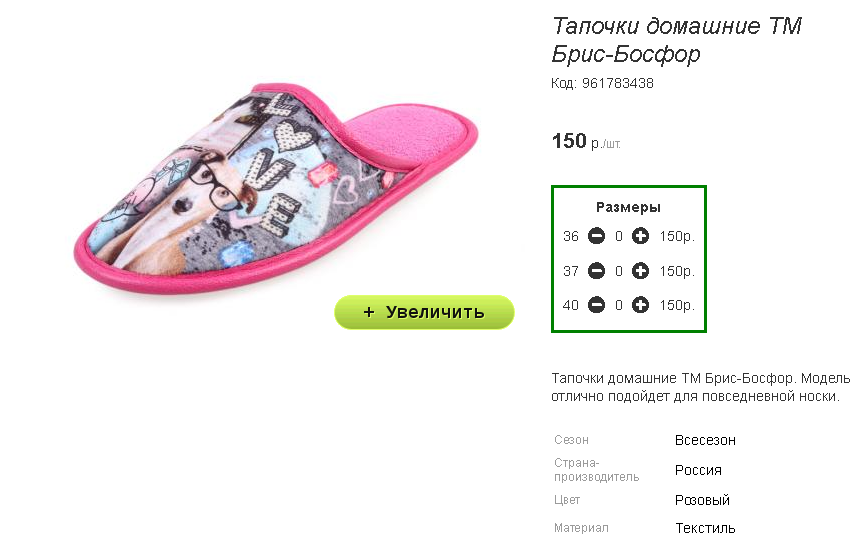The image size is (855, 558).
Task: Focus the size 37 quantity field
Action: click(x=619, y=271)
